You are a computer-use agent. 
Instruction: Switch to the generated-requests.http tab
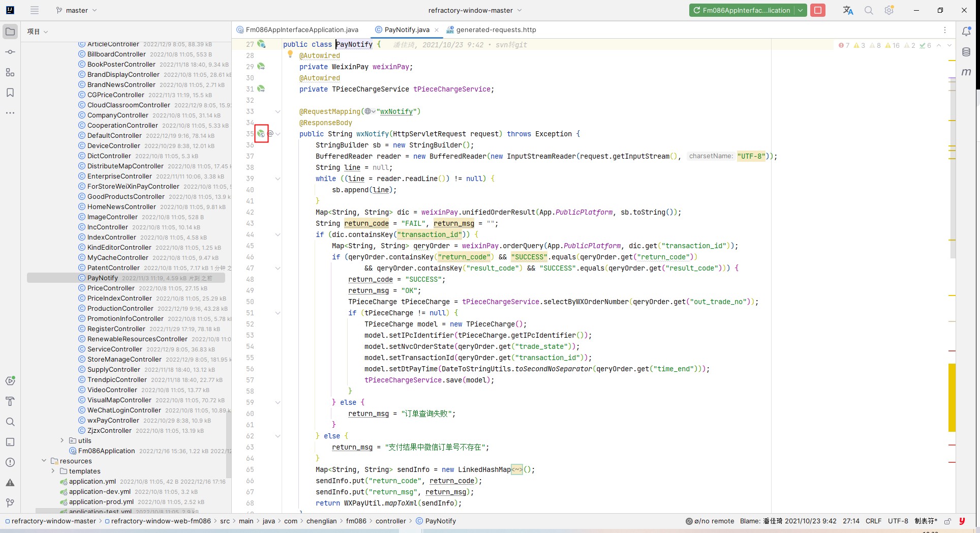[x=491, y=30]
